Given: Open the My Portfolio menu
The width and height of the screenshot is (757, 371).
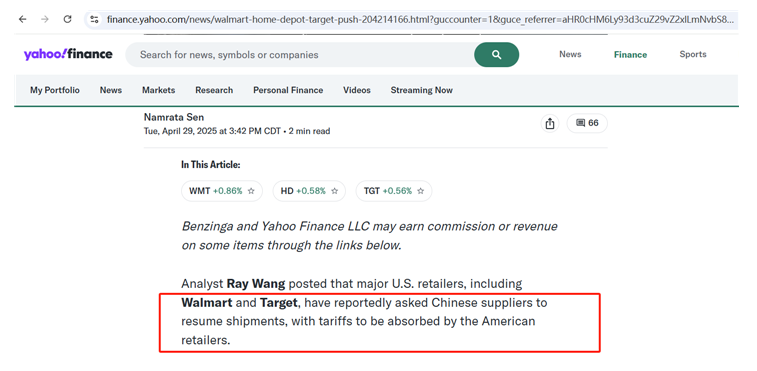Looking at the screenshot, I should click(55, 90).
